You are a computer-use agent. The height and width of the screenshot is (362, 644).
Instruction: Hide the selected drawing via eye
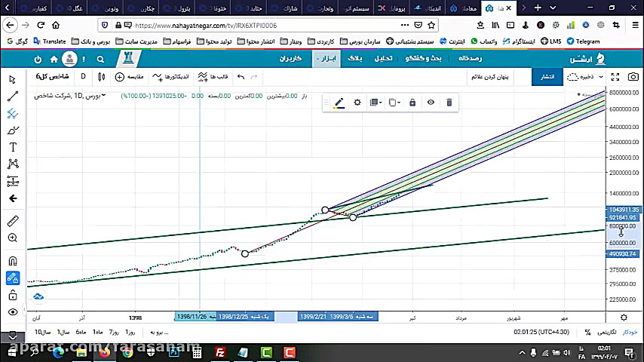pyautogui.click(x=431, y=103)
